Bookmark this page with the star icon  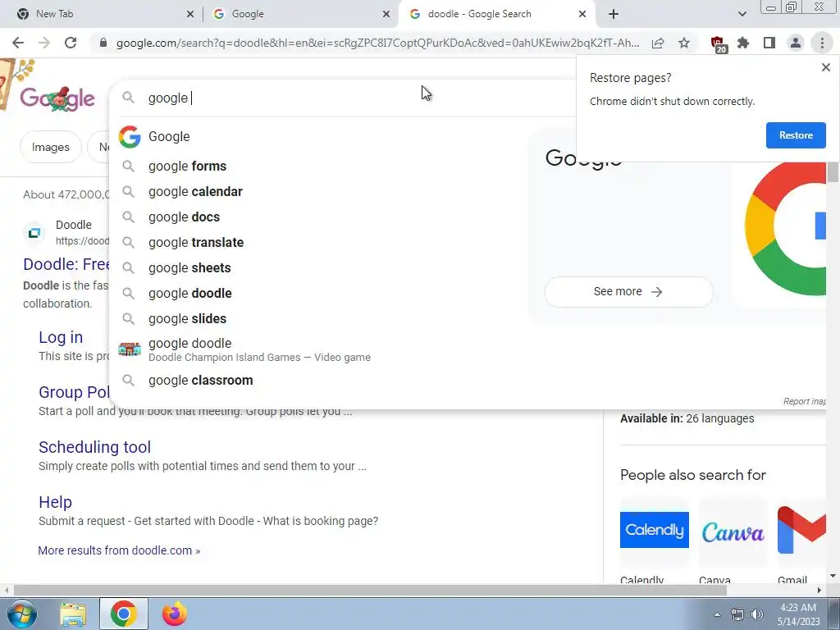point(684,43)
